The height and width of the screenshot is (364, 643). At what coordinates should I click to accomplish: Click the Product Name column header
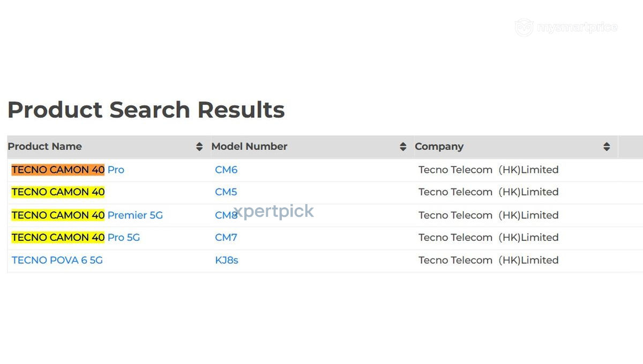tap(44, 147)
